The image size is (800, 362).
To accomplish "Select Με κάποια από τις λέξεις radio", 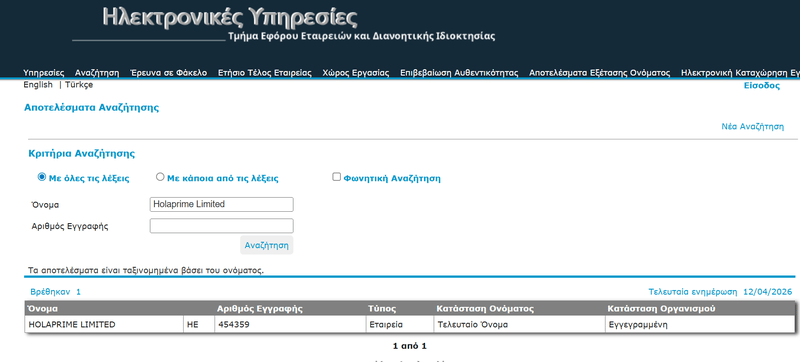I will click(x=160, y=177).
